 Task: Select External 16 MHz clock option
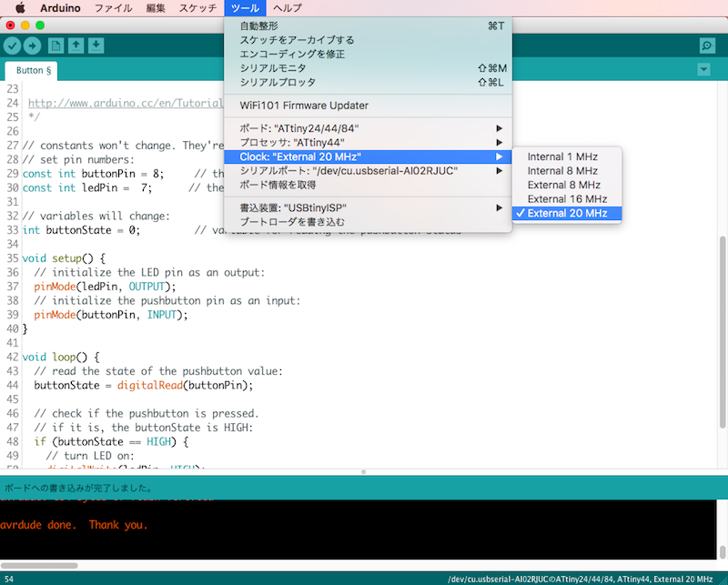[567, 199]
